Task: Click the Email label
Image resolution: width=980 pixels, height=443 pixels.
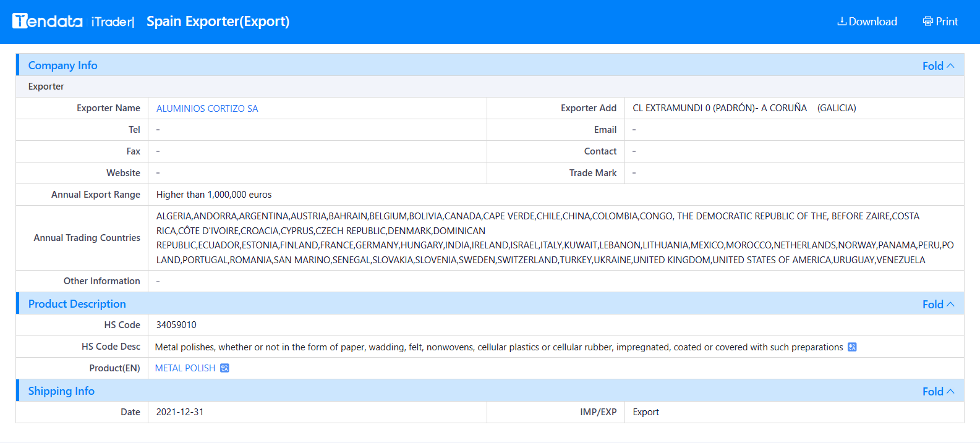Action: pos(605,130)
